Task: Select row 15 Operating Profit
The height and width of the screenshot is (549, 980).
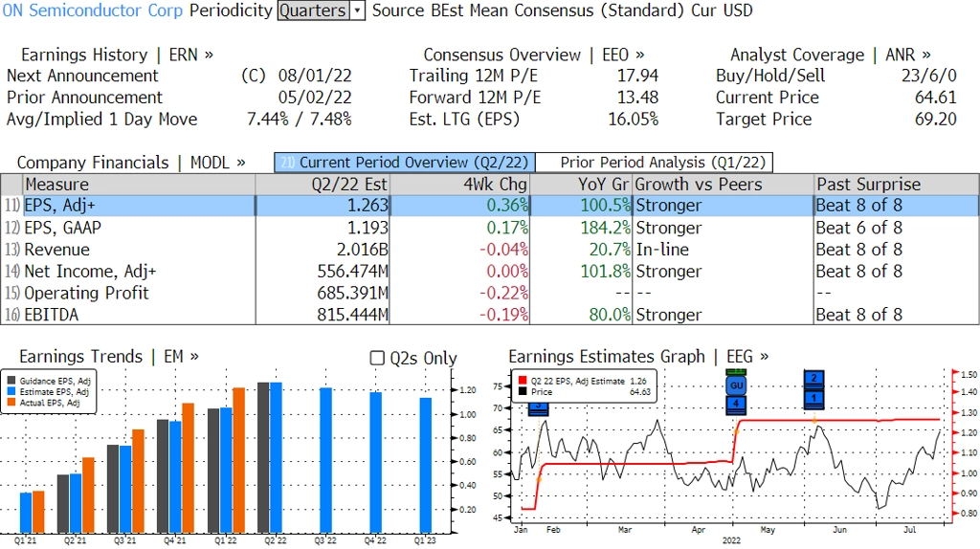Action: pyautogui.click(x=490, y=293)
